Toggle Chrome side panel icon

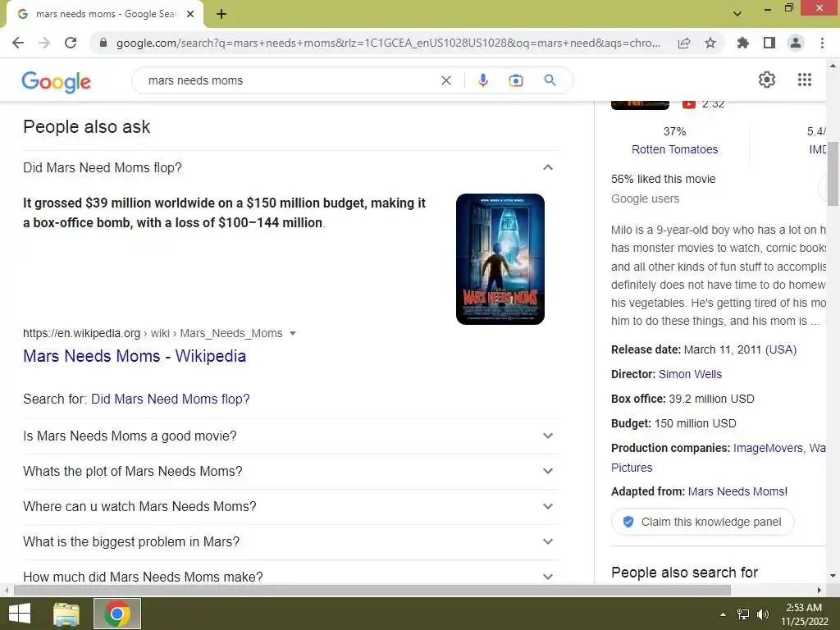point(769,43)
